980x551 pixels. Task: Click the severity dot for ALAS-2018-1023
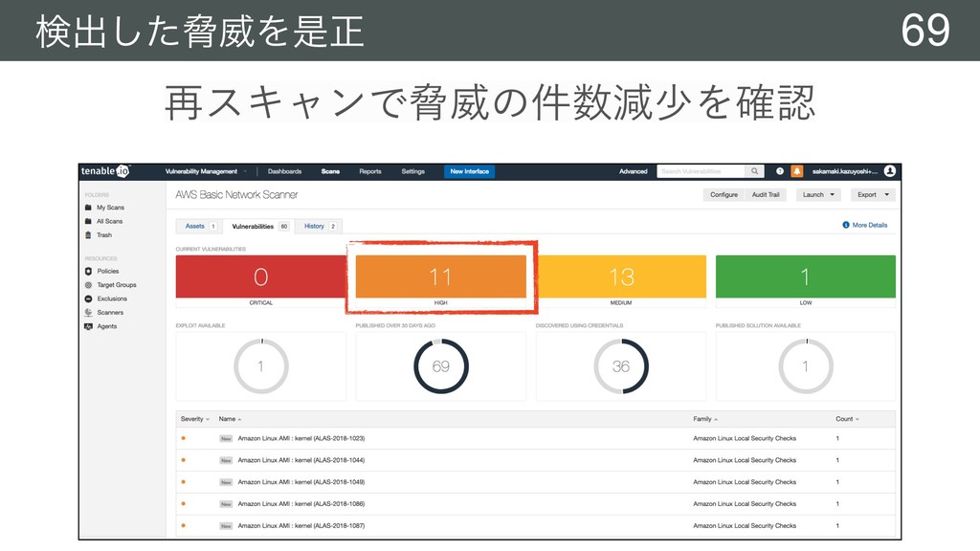[x=183, y=438]
